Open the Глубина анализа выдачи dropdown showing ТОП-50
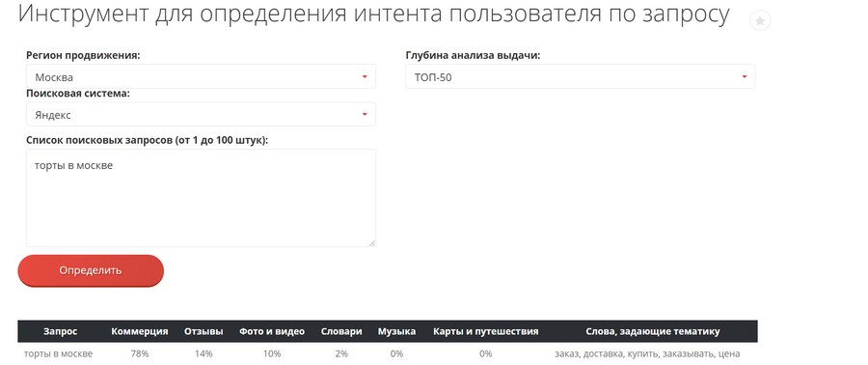This screenshot has width=868, height=365. (581, 76)
